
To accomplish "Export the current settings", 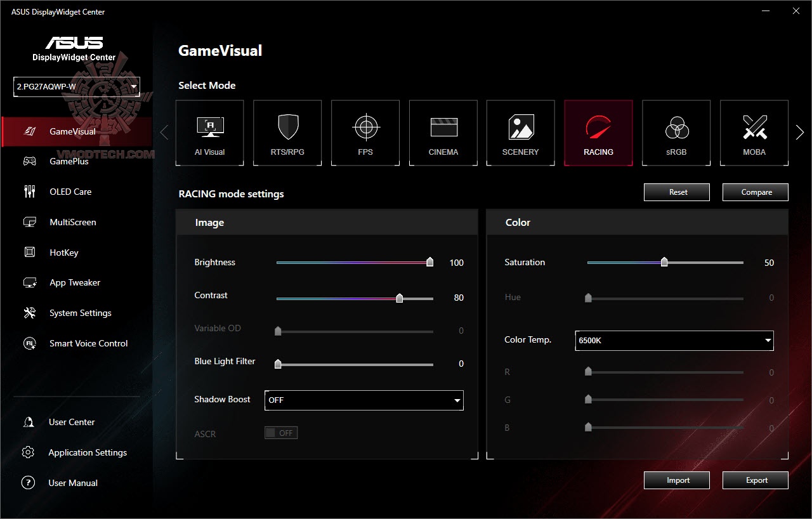I will (x=756, y=480).
